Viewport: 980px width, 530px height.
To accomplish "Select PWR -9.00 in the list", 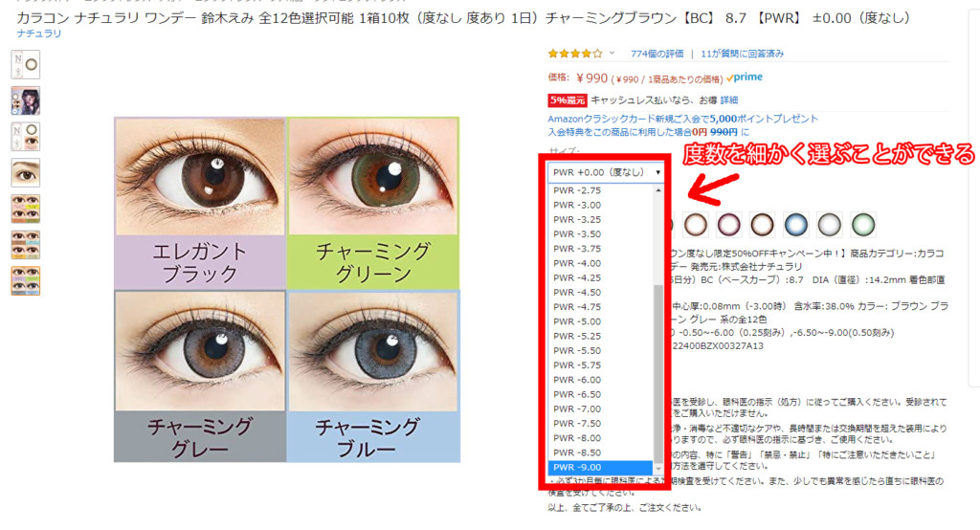I will [600, 467].
